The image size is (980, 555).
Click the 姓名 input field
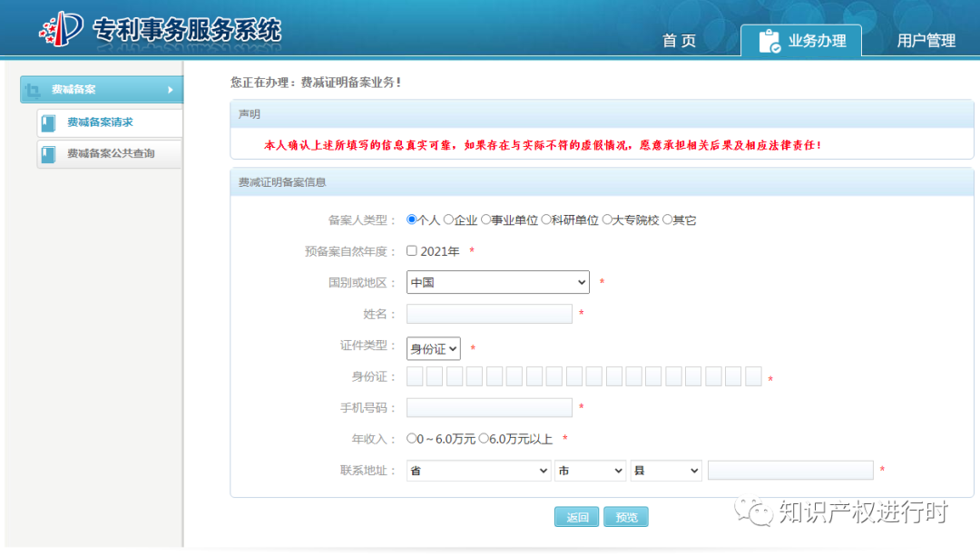[x=488, y=313]
